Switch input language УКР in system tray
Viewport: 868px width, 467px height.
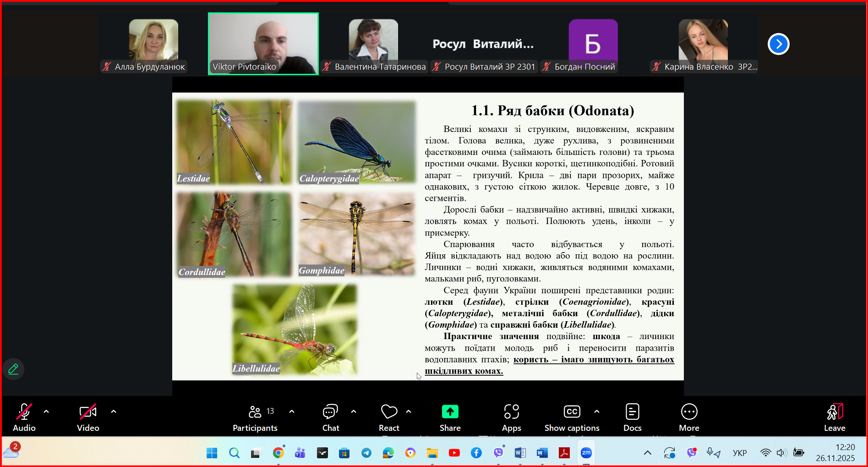(739, 453)
